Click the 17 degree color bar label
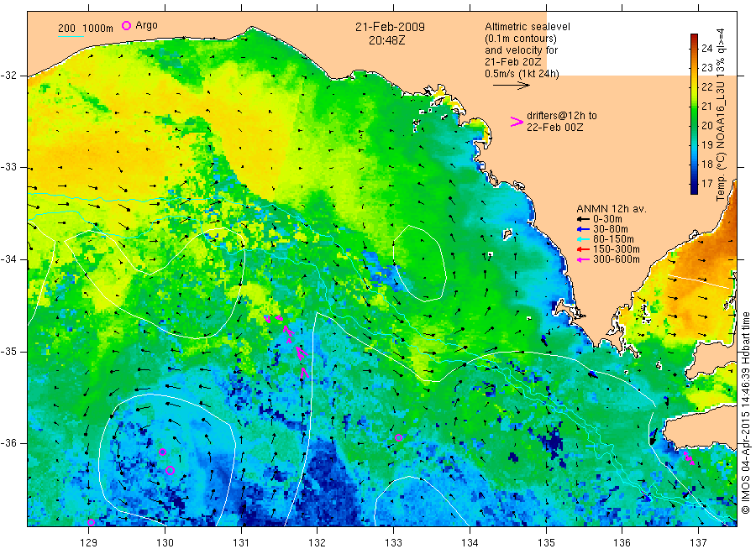 tap(706, 184)
